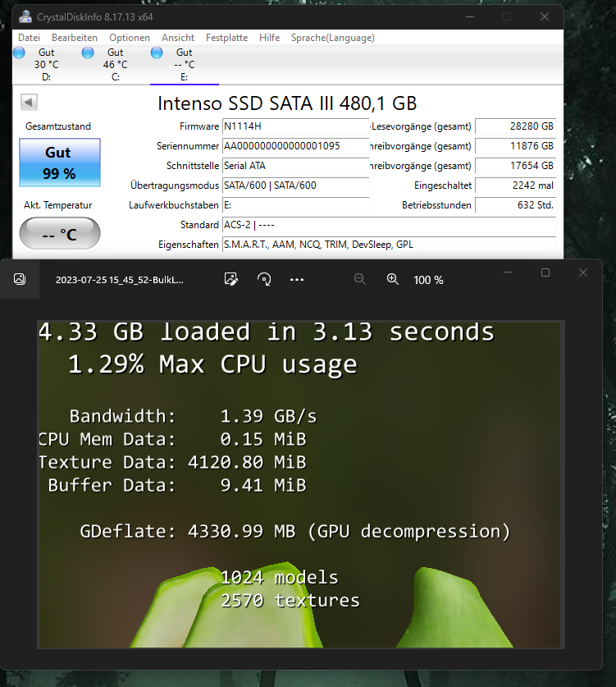Click the Intenso SSD SATA III 480,1 GB title

pos(287,104)
